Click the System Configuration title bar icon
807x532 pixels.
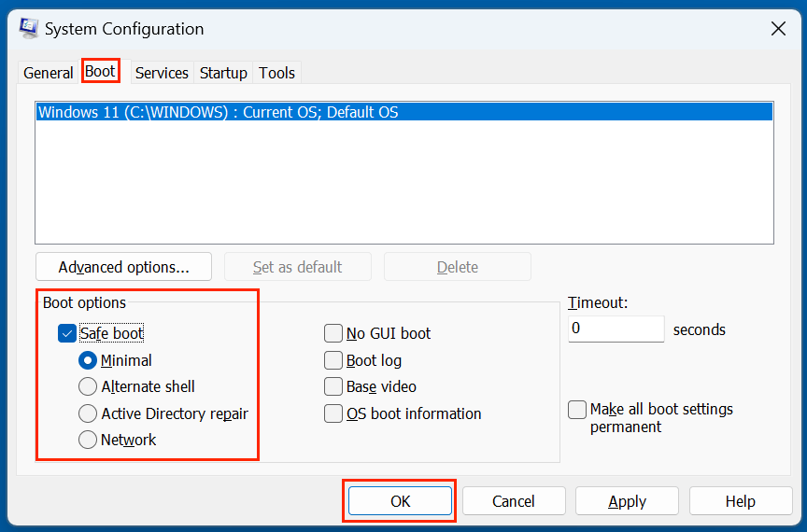(28, 28)
